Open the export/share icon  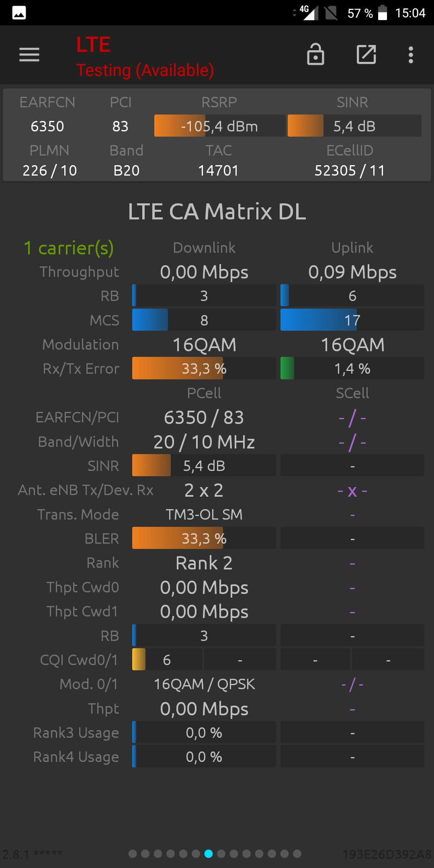tap(366, 55)
